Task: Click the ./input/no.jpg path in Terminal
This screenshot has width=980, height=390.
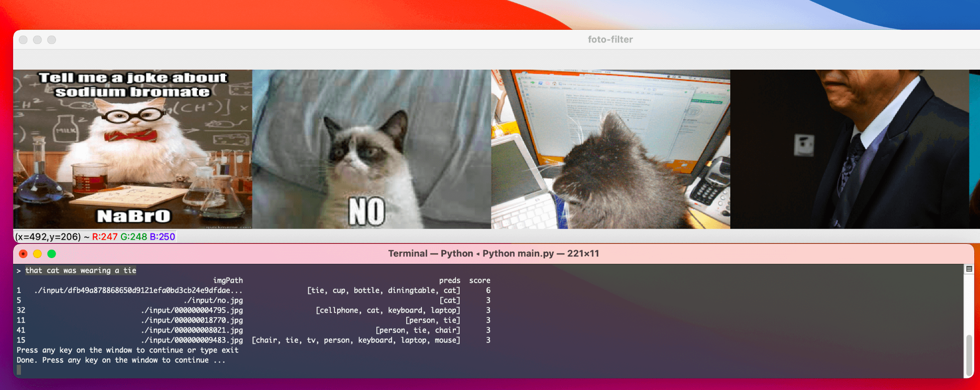Action: coord(213,300)
